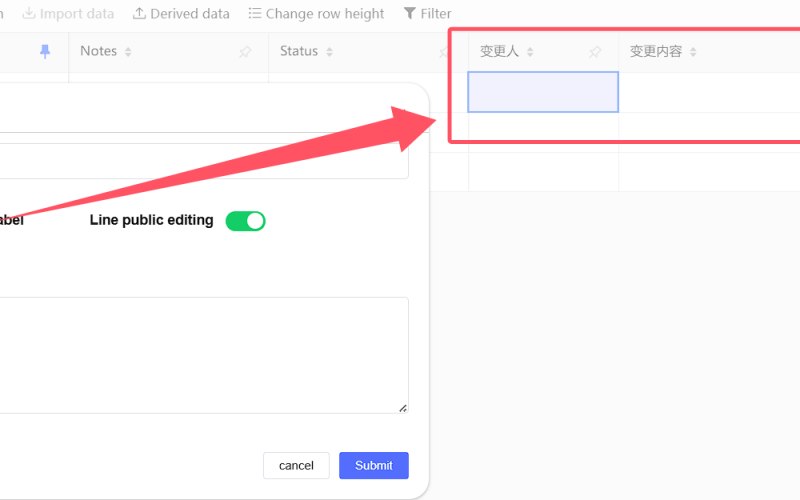Sort the 变更人 column
800x500 pixels.
click(530, 52)
